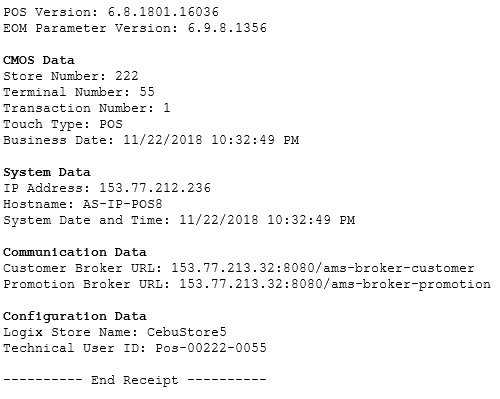
Task: Click the IP Address 153.77.212.236 value
Action: point(155,188)
